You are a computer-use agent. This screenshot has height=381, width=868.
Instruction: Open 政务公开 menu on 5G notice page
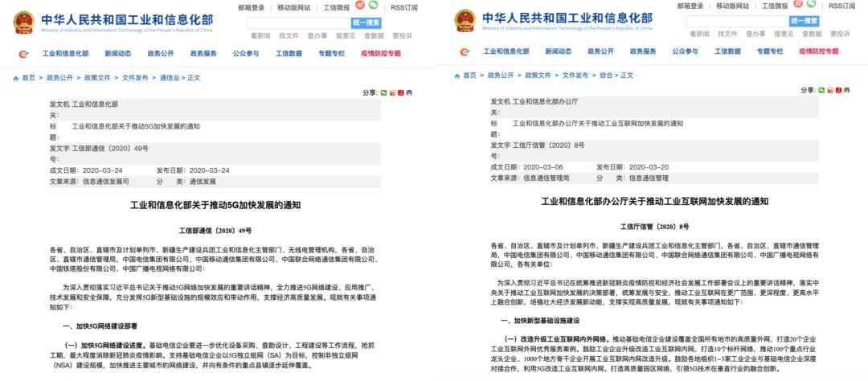pos(161,54)
